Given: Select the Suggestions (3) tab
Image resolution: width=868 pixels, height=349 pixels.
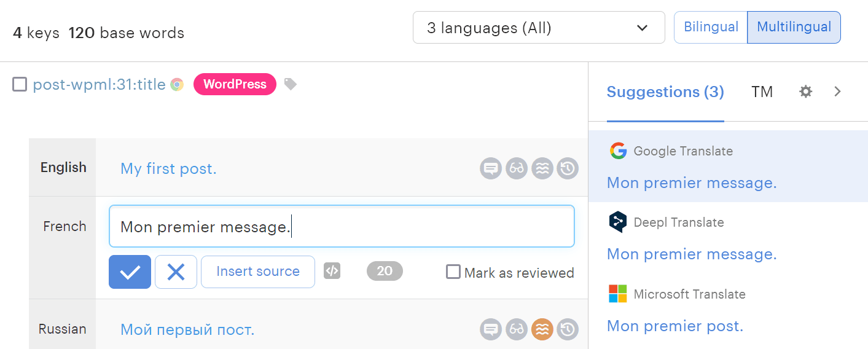Looking at the screenshot, I should point(665,92).
